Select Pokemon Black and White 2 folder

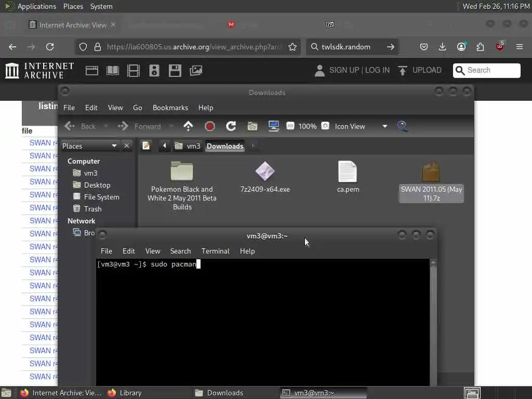click(182, 185)
